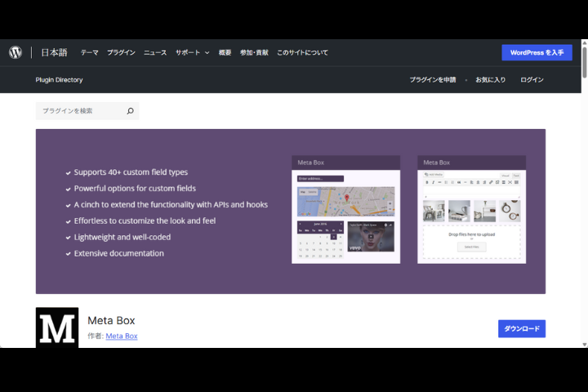Click the scrollbar down arrow
The image size is (588, 392).
pos(585,345)
